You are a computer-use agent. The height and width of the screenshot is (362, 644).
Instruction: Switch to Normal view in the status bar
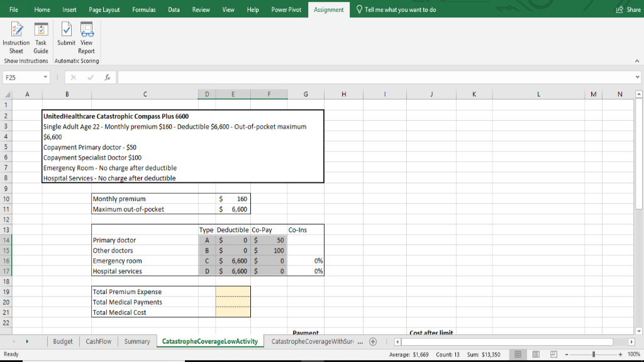[x=516, y=354]
